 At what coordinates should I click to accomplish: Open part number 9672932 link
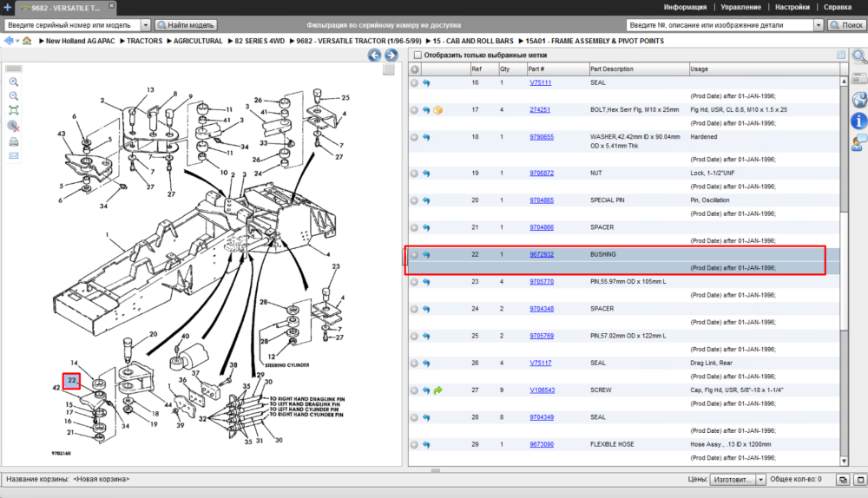(x=542, y=254)
